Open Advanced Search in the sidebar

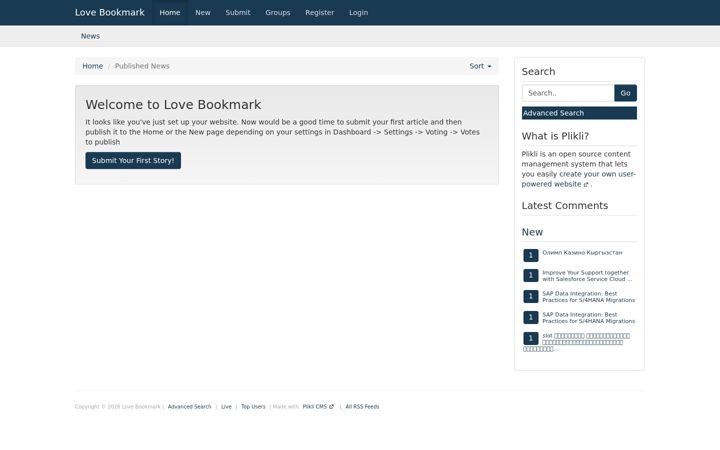pos(579,113)
